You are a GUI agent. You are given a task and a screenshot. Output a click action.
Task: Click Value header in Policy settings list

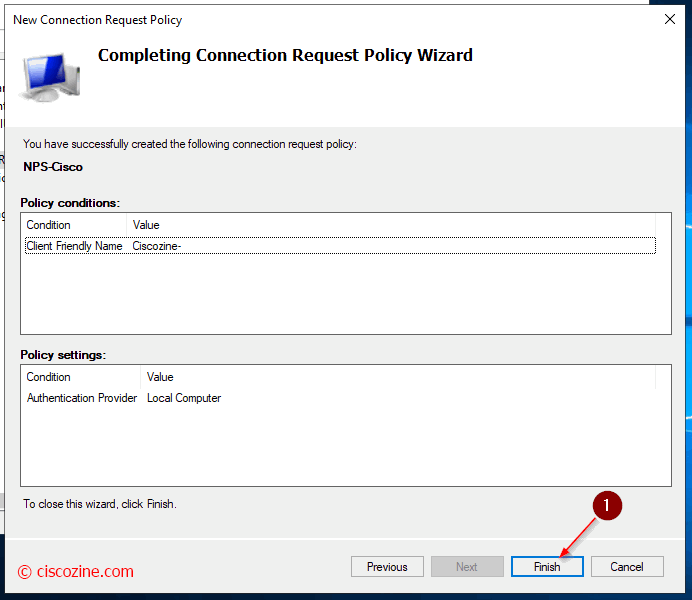[398, 377]
